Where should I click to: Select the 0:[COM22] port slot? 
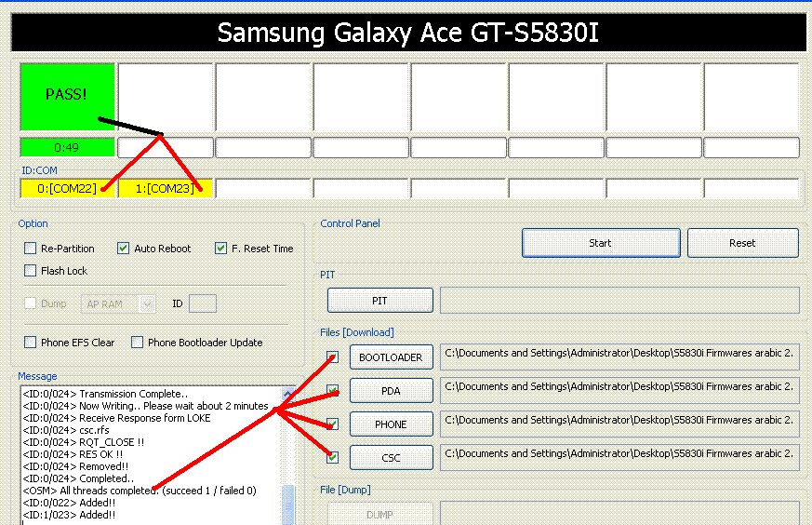[67, 188]
